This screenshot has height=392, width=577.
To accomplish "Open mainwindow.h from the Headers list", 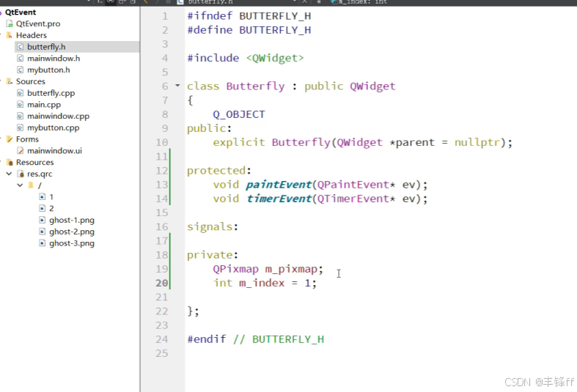I will click(x=54, y=59).
